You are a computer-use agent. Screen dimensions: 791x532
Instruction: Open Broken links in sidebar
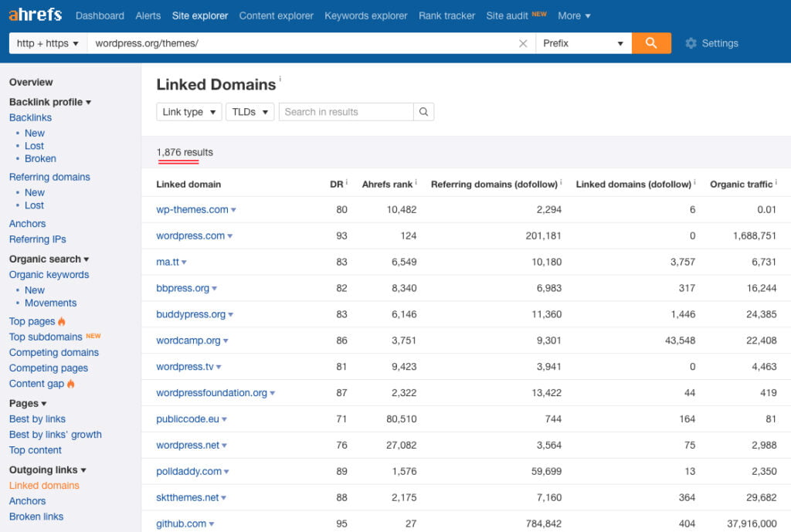coord(36,517)
